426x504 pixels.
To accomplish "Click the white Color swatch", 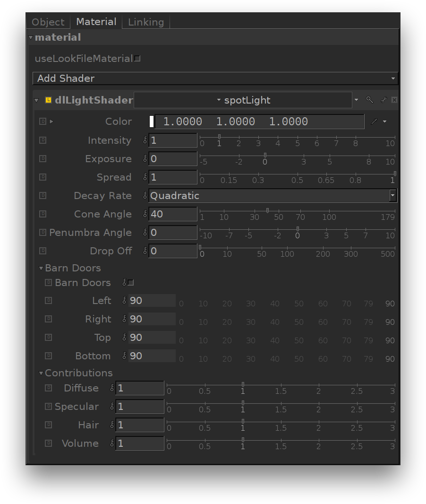I will coord(152,122).
